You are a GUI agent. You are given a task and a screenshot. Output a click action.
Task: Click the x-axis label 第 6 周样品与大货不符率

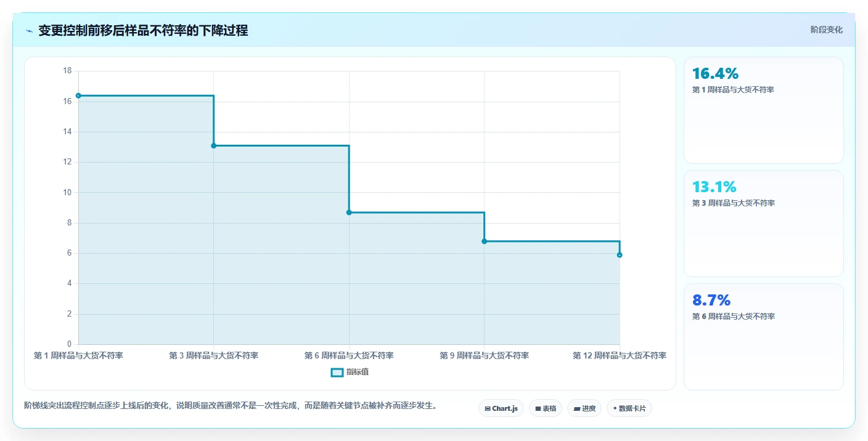pyautogui.click(x=349, y=356)
